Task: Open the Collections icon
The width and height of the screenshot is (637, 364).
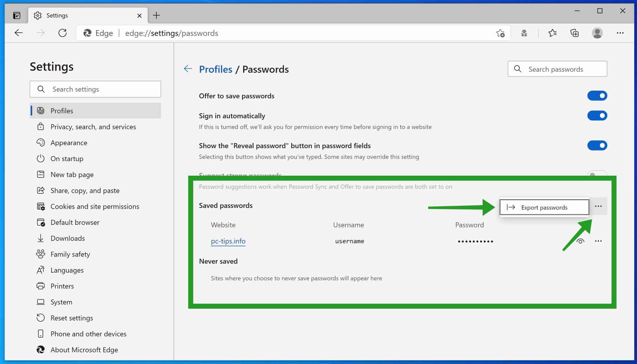Action: pos(574,33)
